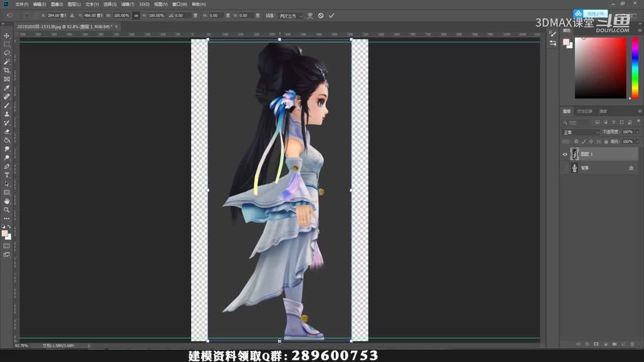This screenshot has height=362, width=644.
Task: Select the Eraser tool
Action: [7, 131]
